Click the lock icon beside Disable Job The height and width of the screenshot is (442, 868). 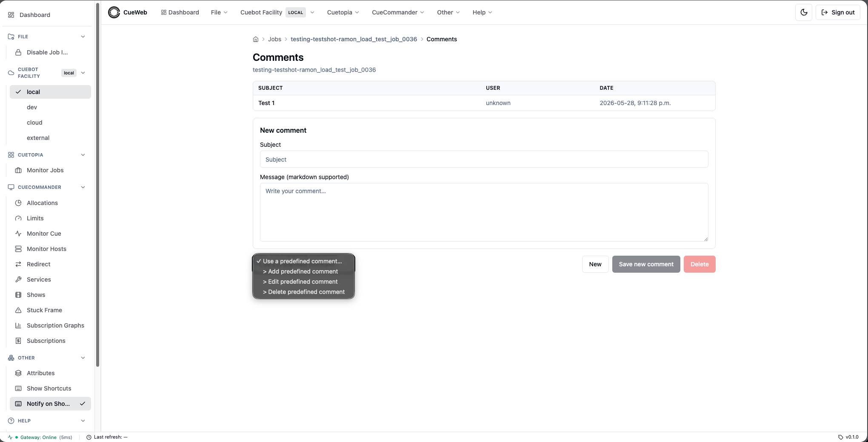click(18, 52)
